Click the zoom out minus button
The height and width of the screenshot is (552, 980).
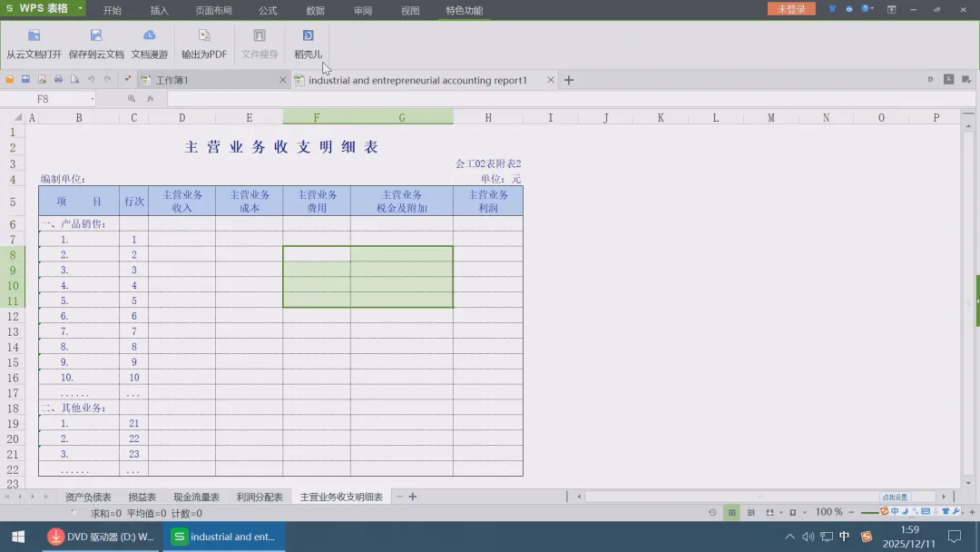coord(851,513)
